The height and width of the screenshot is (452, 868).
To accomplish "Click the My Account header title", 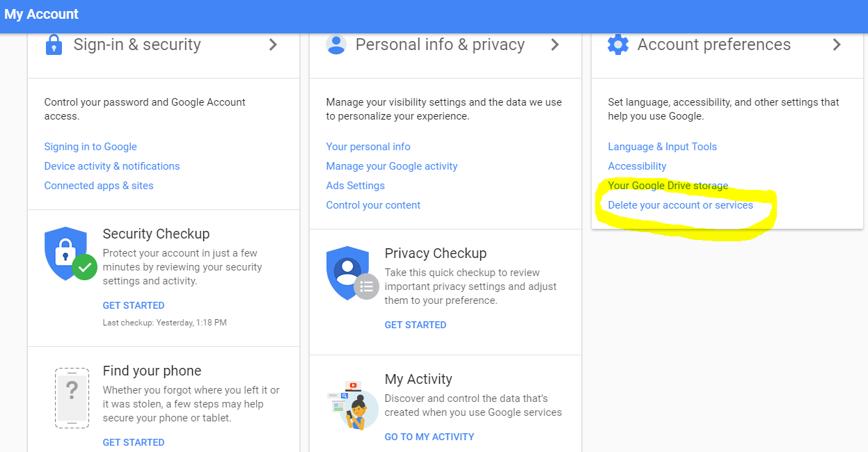I will click(42, 14).
